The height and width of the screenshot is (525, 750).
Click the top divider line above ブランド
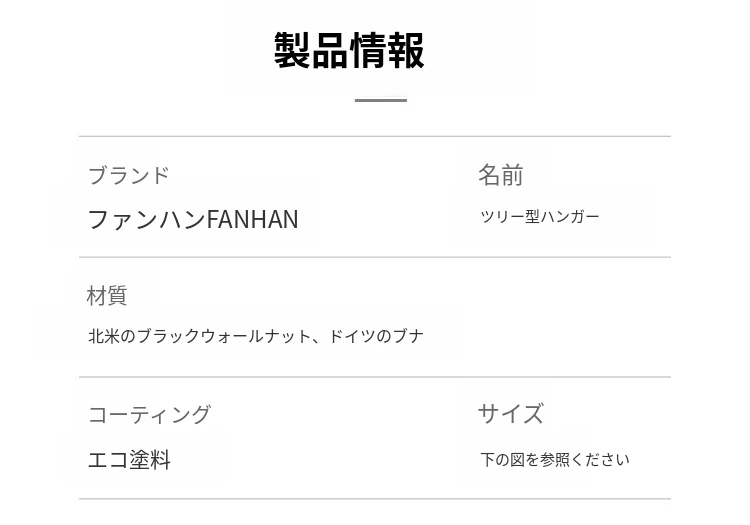[374, 136]
